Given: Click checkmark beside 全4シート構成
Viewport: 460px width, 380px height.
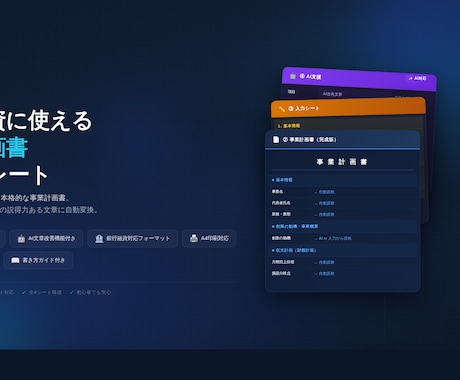Looking at the screenshot, I should (x=24, y=292).
